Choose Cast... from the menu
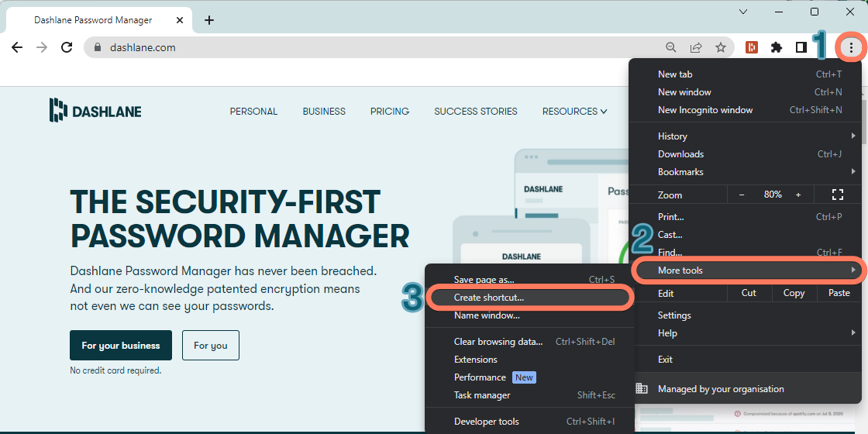This screenshot has height=434, width=868. pyautogui.click(x=745, y=235)
